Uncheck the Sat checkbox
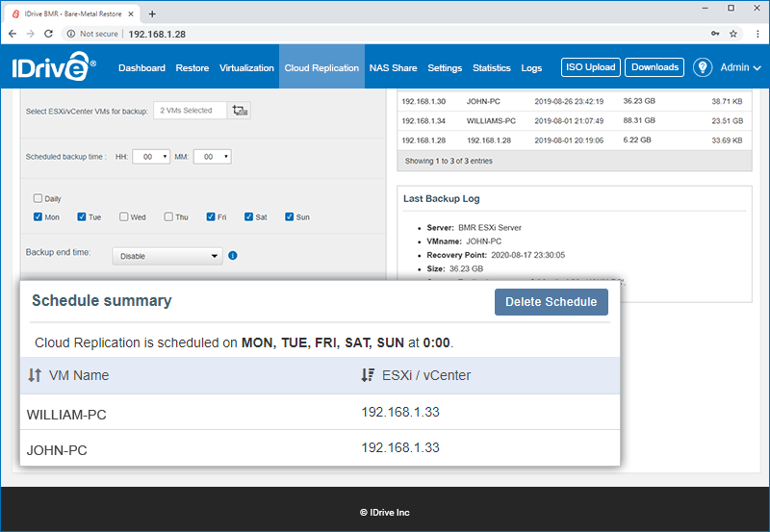This screenshot has width=770, height=532. point(248,216)
